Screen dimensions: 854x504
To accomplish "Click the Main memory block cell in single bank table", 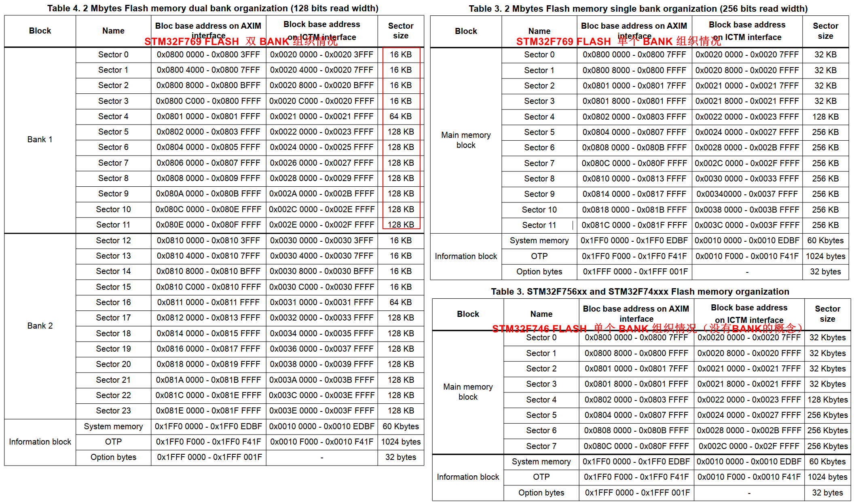I will click(466, 140).
